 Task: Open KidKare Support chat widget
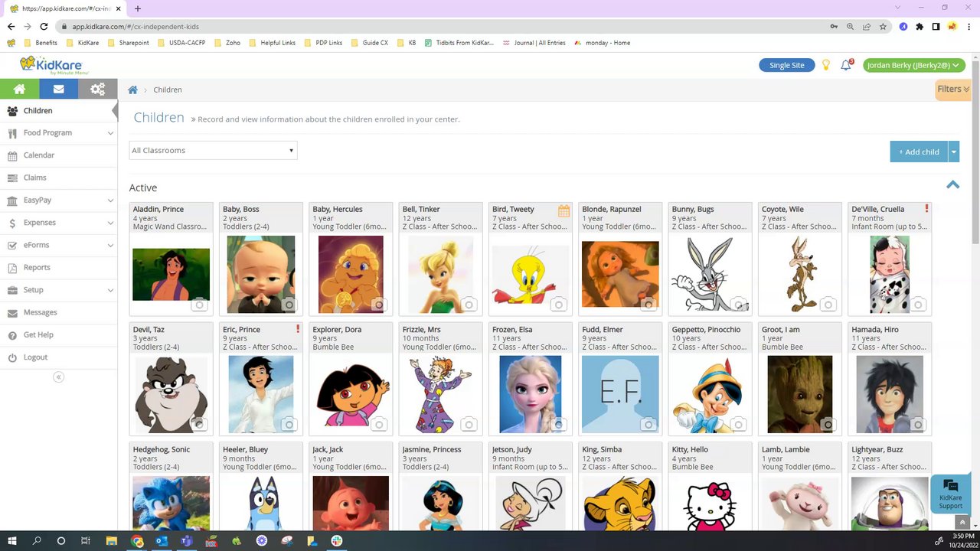tap(950, 494)
